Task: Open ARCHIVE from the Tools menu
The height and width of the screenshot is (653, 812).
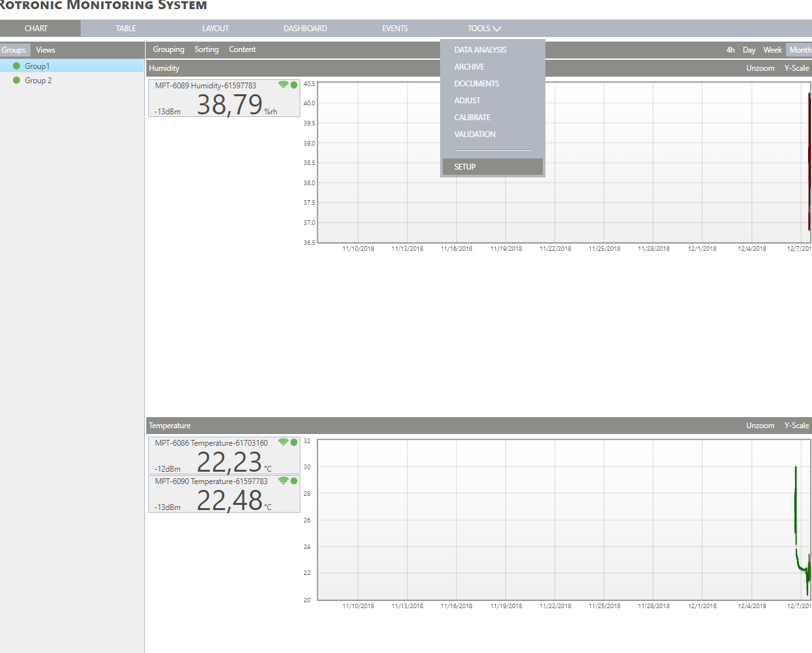Action: [469, 67]
